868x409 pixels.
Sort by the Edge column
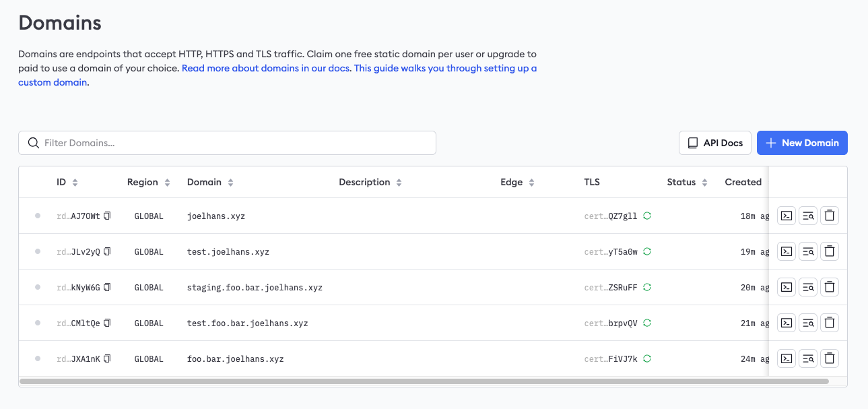[531, 183]
